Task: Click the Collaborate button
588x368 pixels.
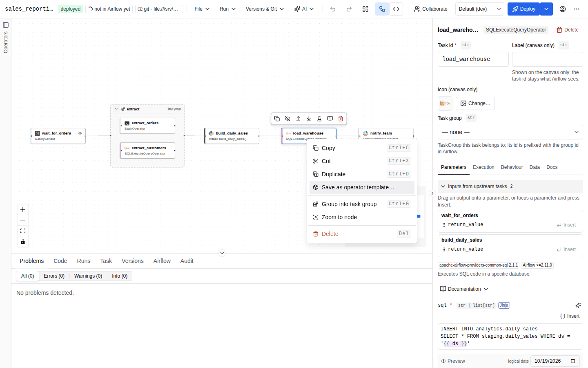Action: 431,9
